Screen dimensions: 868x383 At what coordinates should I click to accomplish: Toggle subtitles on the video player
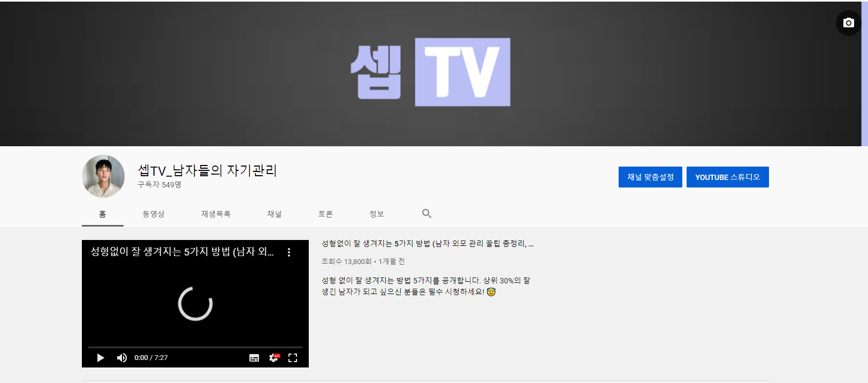point(254,358)
